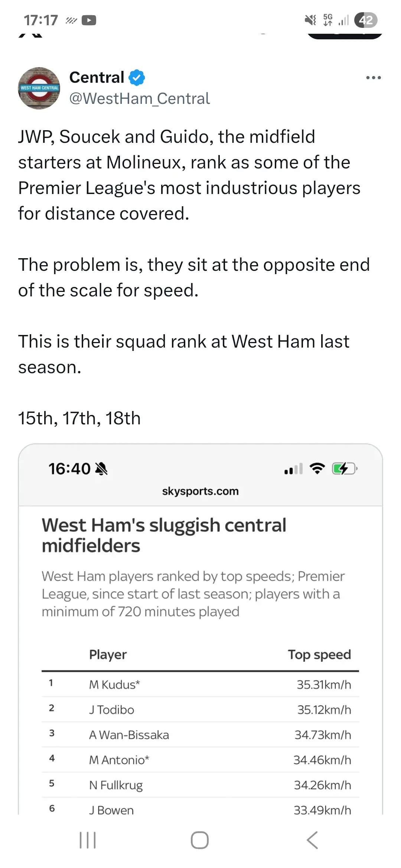Image resolution: width=401 pixels, height=868 pixels.
Task: Tap the muted bell icon beside 16:40
Action: pyautogui.click(x=101, y=469)
